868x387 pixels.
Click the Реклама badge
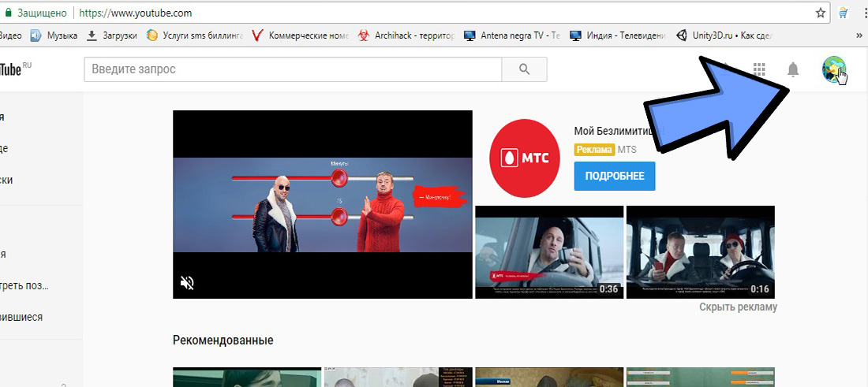(594, 150)
